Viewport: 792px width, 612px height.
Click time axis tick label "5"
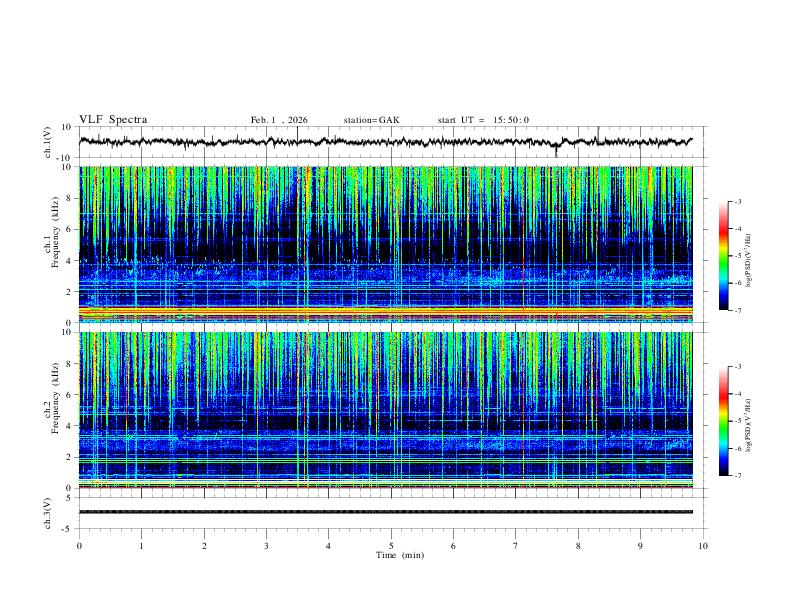(391, 546)
